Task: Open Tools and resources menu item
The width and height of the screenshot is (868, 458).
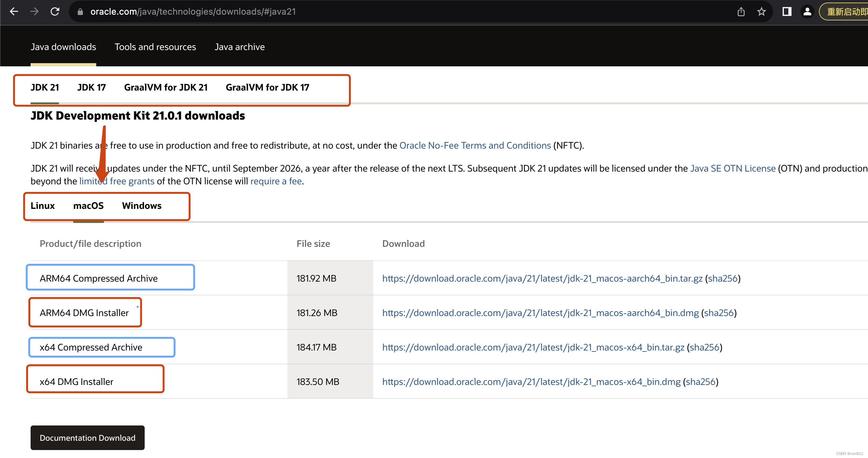Action: coord(155,47)
